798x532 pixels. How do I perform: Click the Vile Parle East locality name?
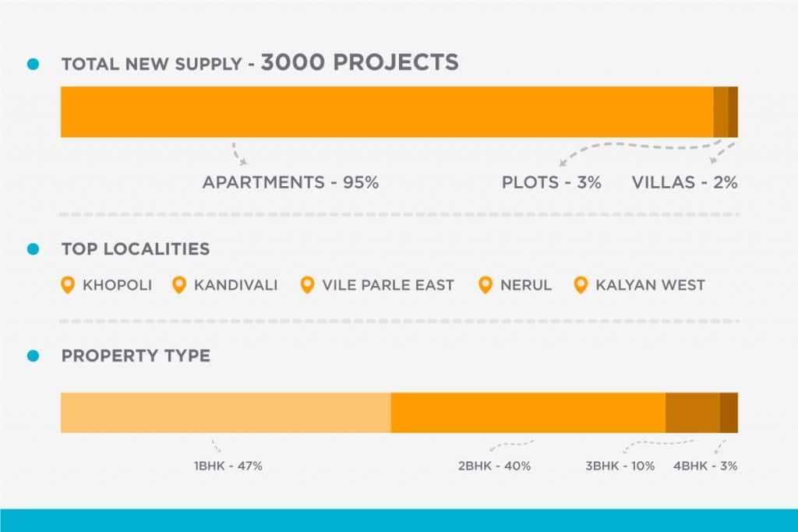[388, 285]
